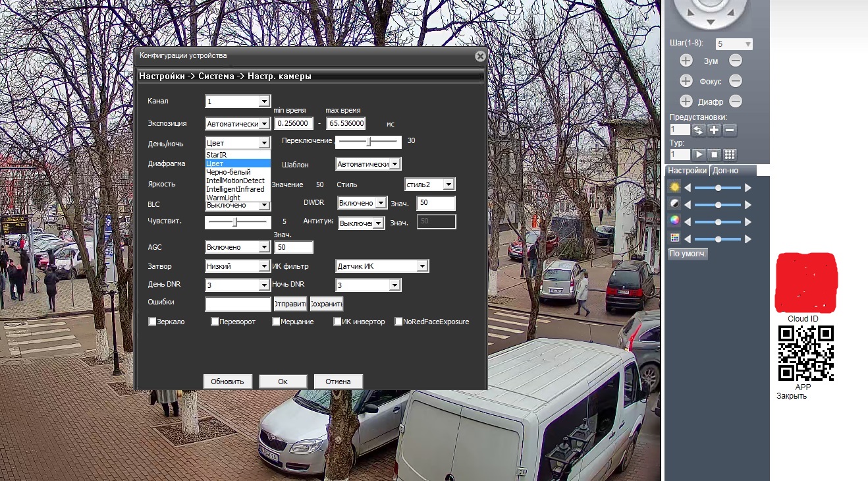Screen dimensions: 868x481
Task: Click the go-to preset arrows icon
Action: (698, 130)
